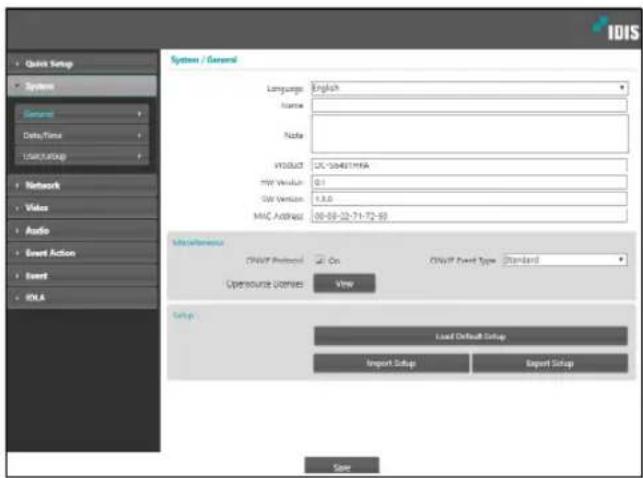The image size is (643, 478).
Task: Click the MAC Address field
Action: point(470,216)
